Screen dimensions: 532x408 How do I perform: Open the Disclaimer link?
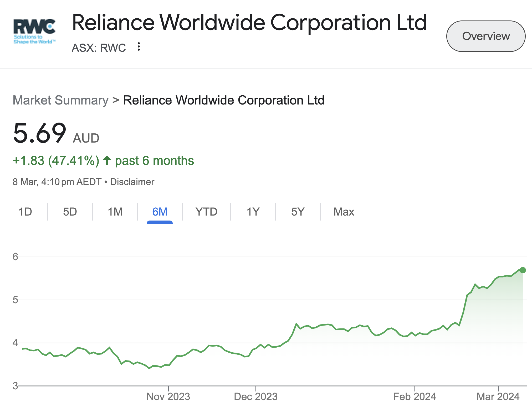(x=132, y=182)
